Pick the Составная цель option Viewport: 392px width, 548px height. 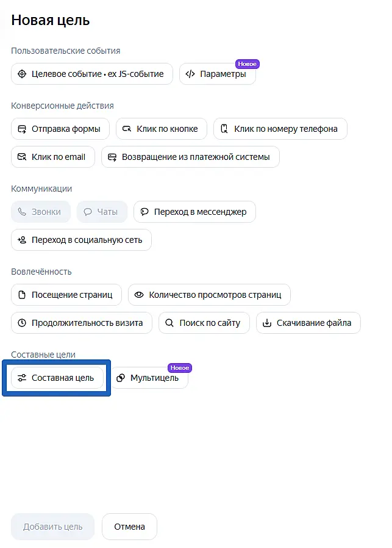pos(57,378)
